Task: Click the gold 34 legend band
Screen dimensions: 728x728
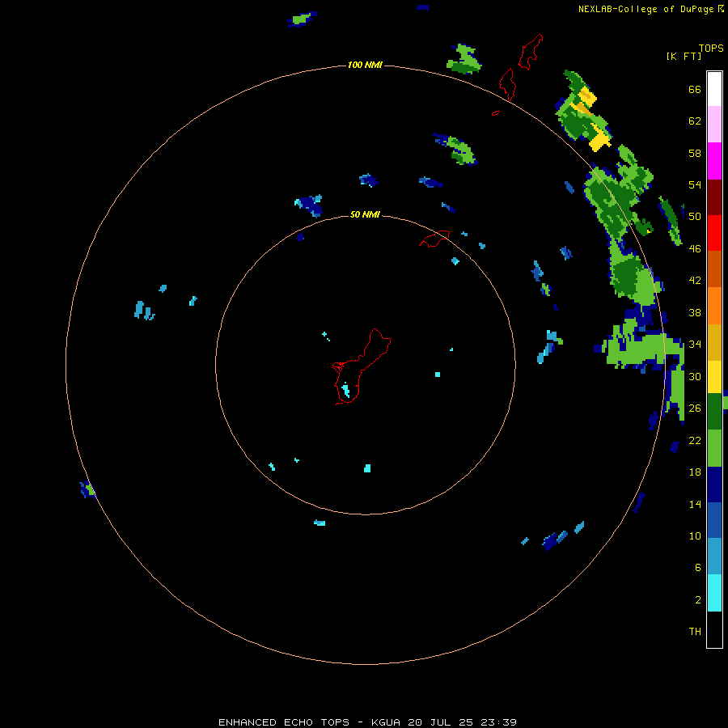Action: coord(714,342)
